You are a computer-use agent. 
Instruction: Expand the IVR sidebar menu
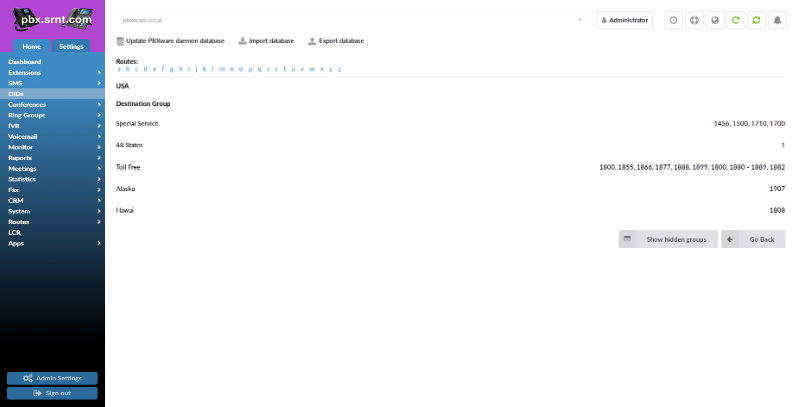pyautogui.click(x=52, y=126)
